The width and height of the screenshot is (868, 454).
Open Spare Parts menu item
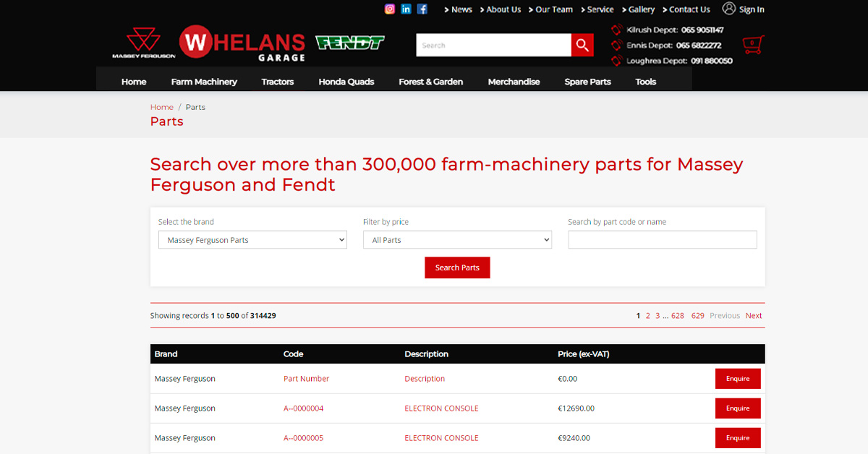(x=587, y=82)
